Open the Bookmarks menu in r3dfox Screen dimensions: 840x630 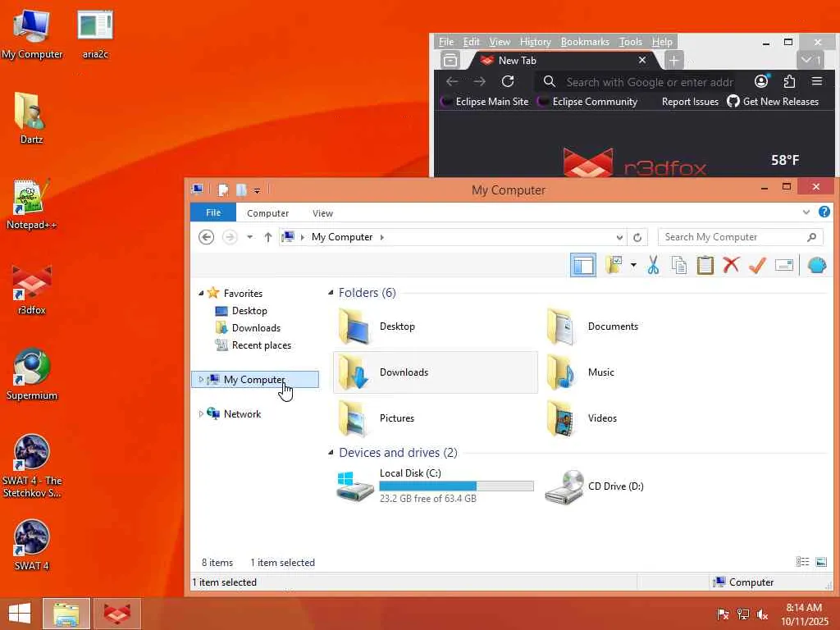click(585, 42)
